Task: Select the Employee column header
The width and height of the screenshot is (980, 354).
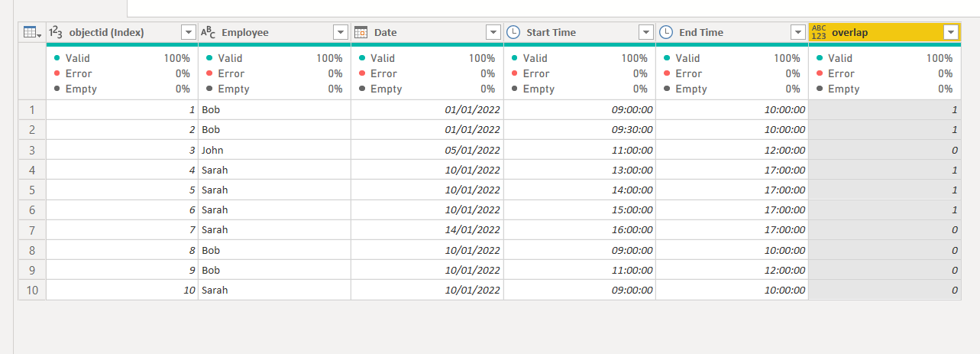Action: tap(274, 32)
